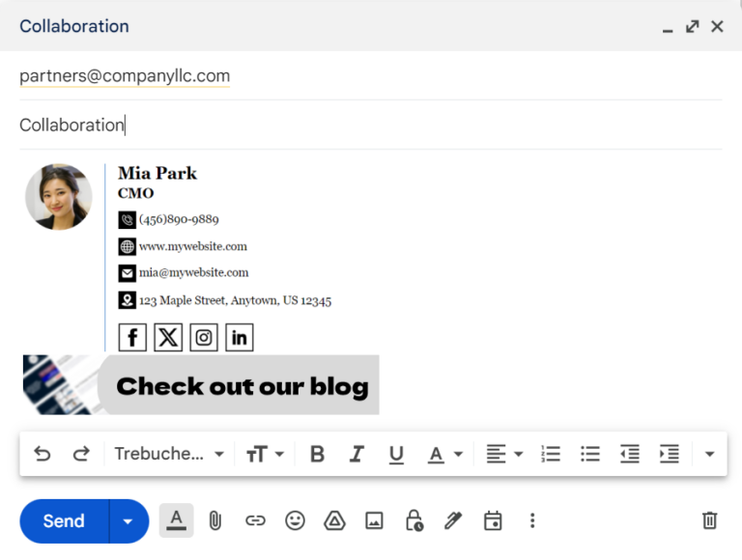Open the text alignment dropdown

(x=503, y=454)
